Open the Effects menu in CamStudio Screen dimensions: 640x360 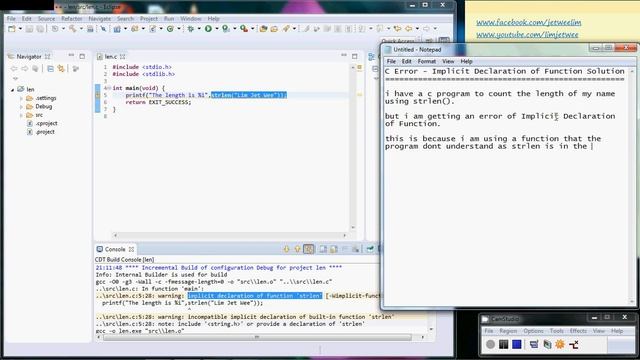coord(578,331)
